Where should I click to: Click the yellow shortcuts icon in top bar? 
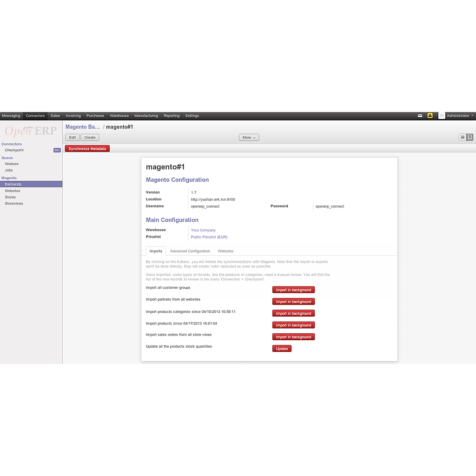[x=430, y=115]
